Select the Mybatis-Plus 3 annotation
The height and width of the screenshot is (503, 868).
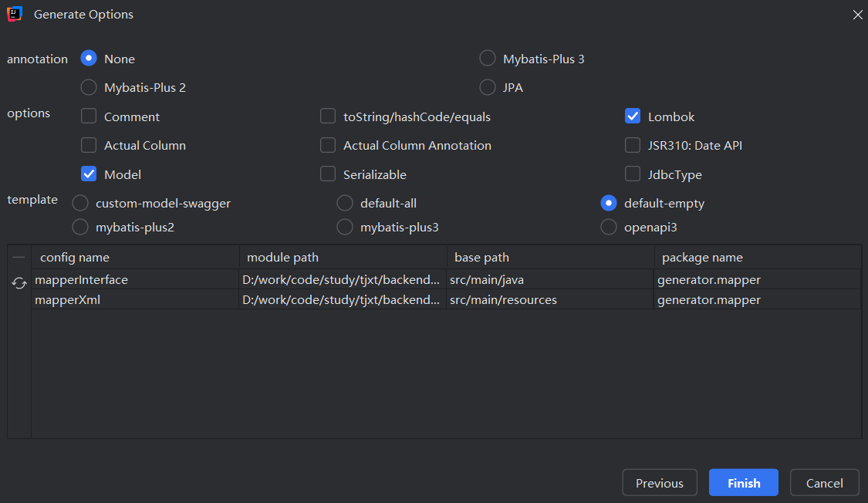coord(487,58)
